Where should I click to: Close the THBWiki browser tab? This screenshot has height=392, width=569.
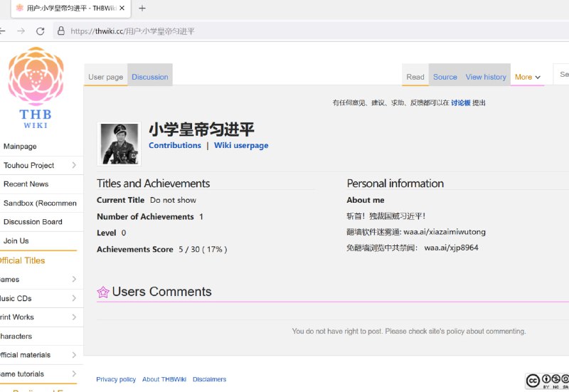click(x=122, y=8)
